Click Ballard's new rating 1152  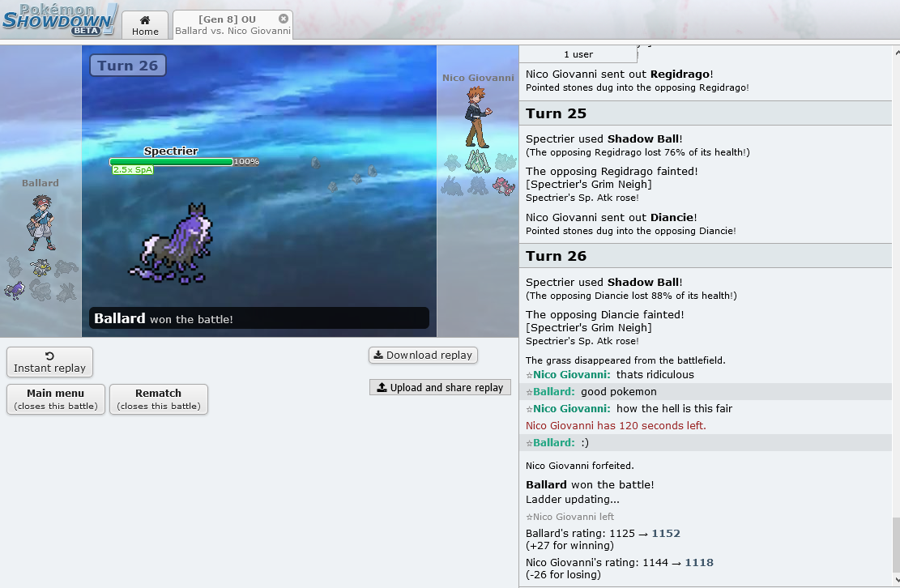point(666,534)
